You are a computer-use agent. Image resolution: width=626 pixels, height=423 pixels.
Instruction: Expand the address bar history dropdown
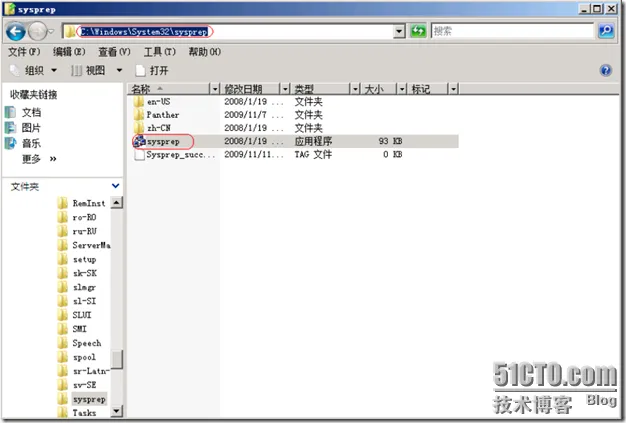coord(399,31)
